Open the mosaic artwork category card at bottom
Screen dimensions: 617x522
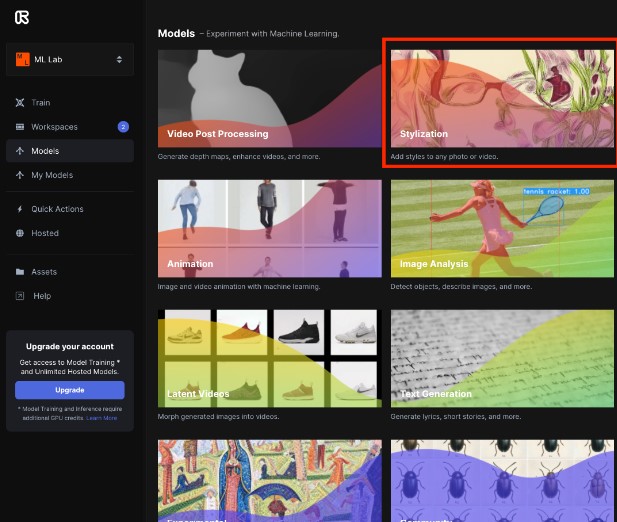tap(270, 481)
